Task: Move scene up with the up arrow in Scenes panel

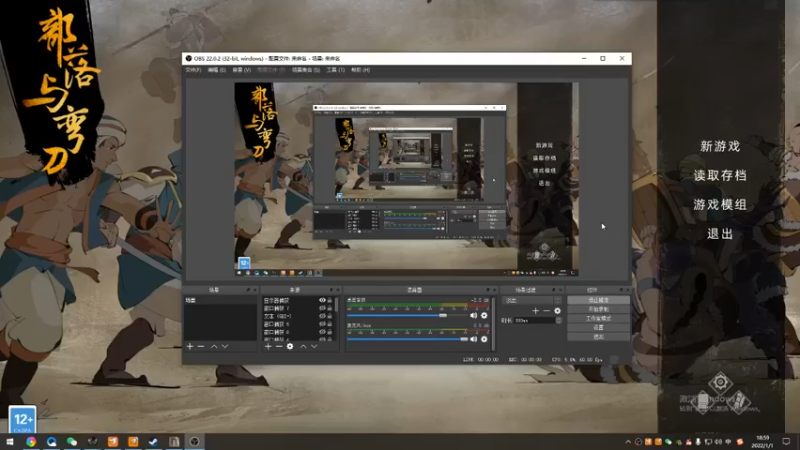Action: point(214,346)
